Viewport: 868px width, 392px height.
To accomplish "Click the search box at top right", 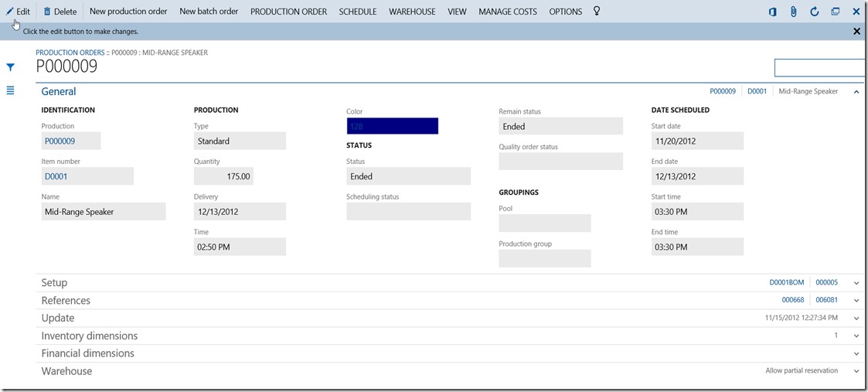I will click(819, 68).
